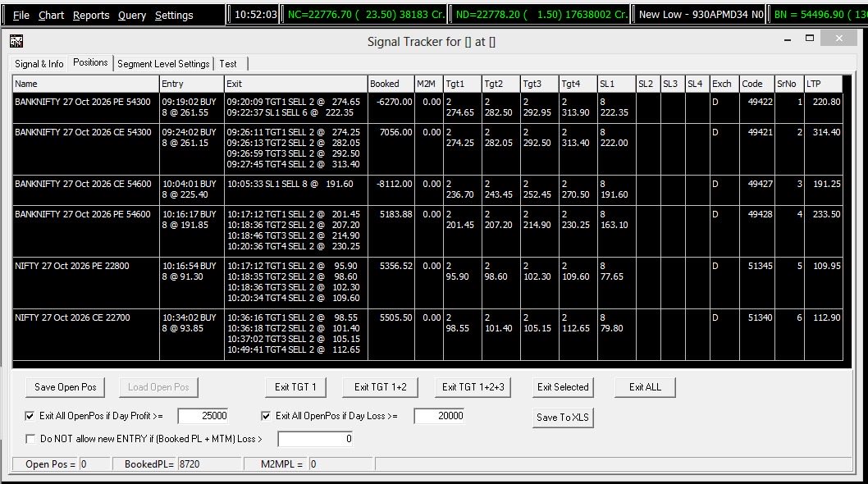Open the Reports menu
Screen dimensions: 868x484
pyautogui.click(x=91, y=16)
